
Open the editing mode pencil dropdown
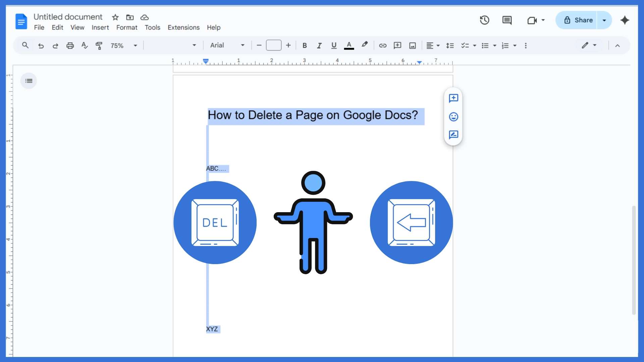[x=589, y=45]
